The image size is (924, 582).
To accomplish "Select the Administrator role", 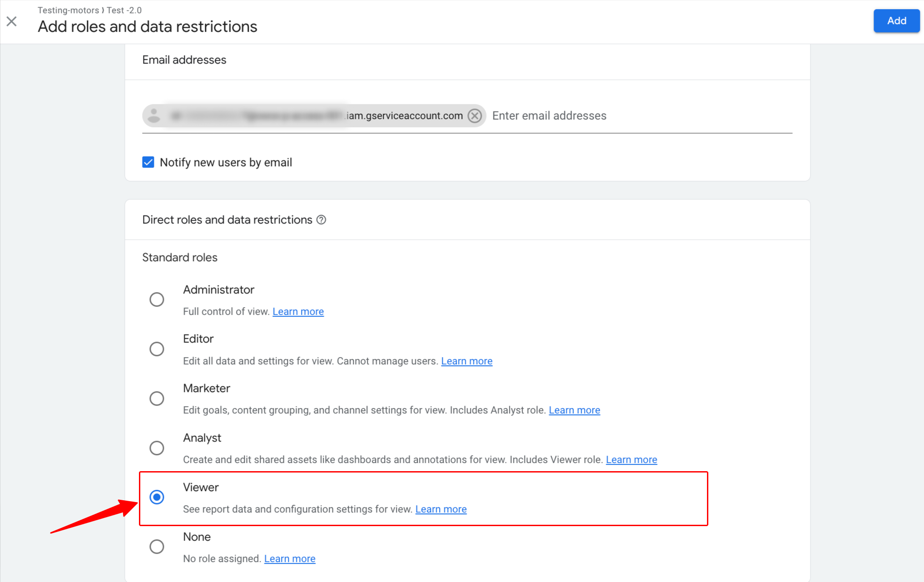I will tap(157, 299).
